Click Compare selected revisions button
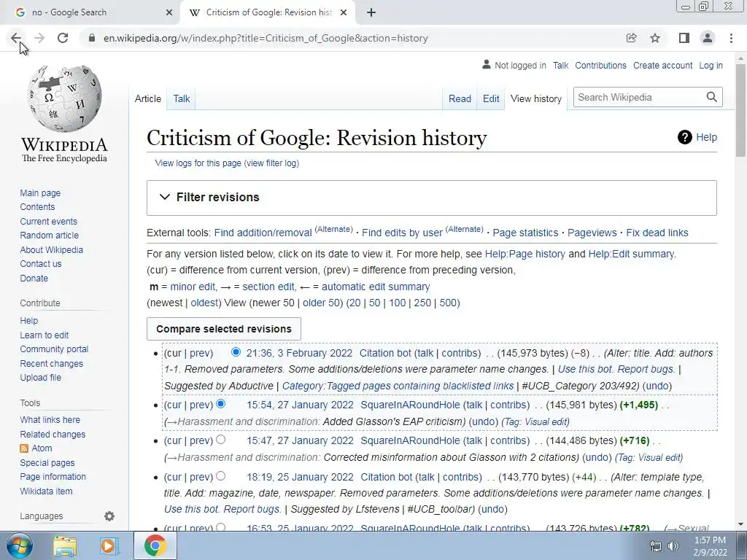Viewport: 747px width, 560px height. [x=224, y=329]
